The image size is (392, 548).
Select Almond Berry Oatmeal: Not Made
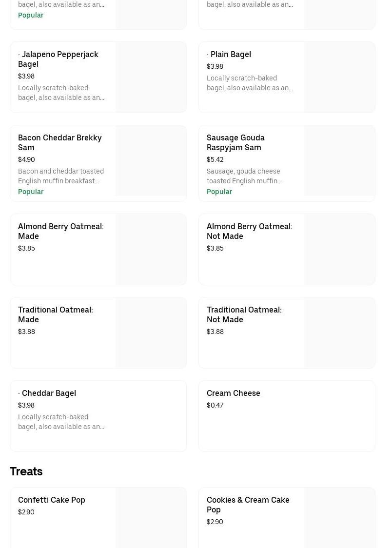tap(249, 231)
